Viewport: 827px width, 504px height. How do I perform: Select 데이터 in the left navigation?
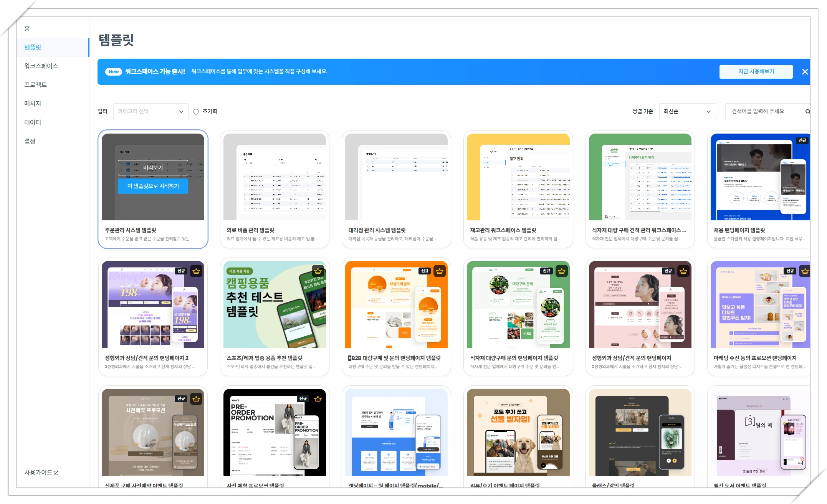tap(33, 122)
